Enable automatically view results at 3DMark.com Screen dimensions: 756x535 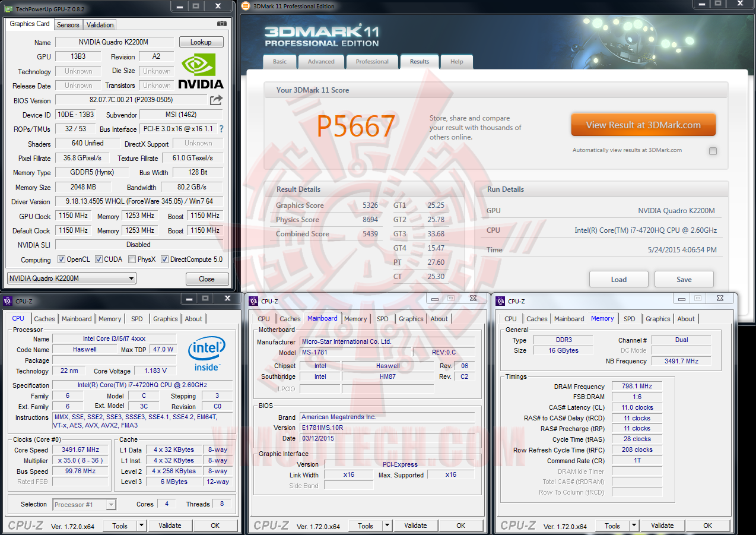tap(713, 151)
